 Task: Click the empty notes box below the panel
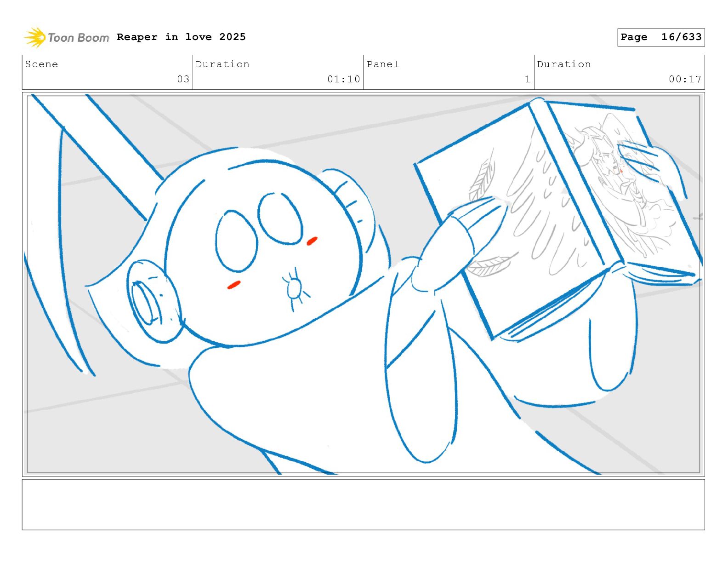click(364, 505)
